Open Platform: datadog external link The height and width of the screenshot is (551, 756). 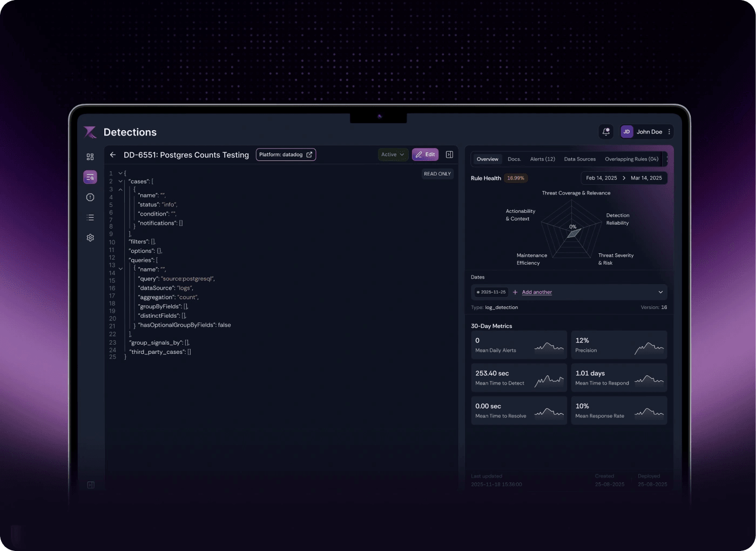[x=286, y=154]
